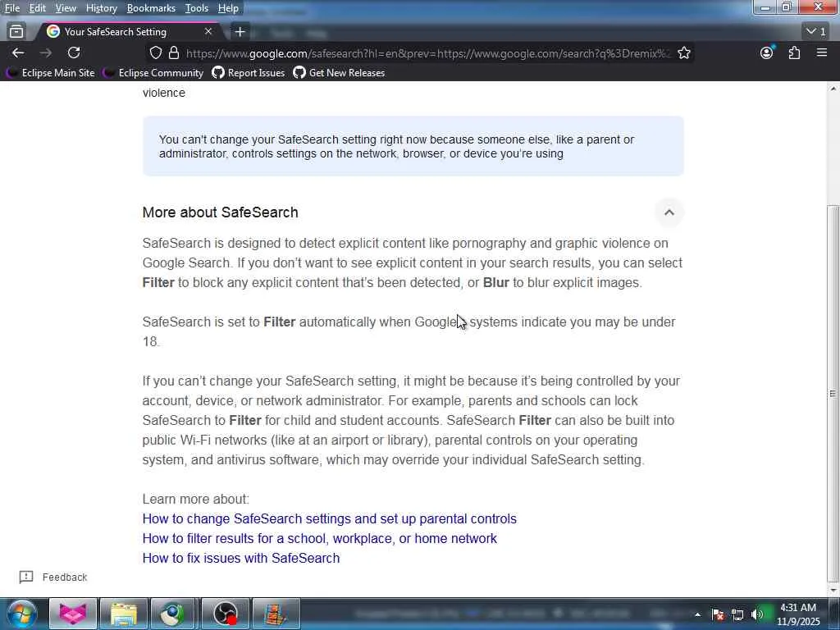Bookmark this page with the star icon
The height and width of the screenshot is (630, 840).
click(683, 53)
